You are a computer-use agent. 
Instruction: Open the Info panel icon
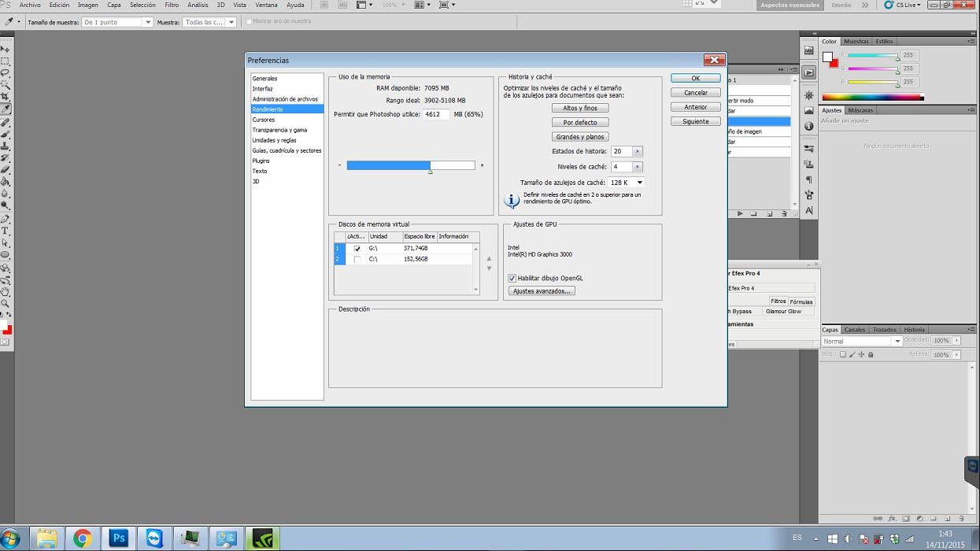coord(809,127)
